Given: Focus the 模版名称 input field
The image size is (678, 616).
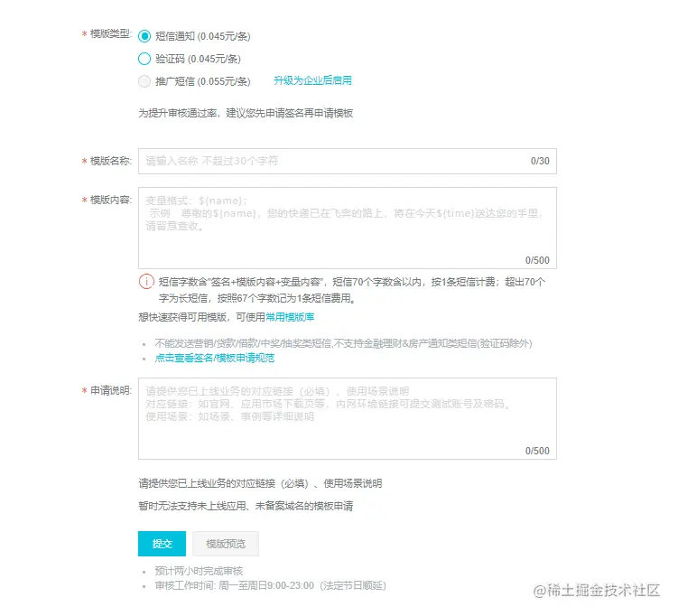Looking at the screenshot, I should click(348, 161).
